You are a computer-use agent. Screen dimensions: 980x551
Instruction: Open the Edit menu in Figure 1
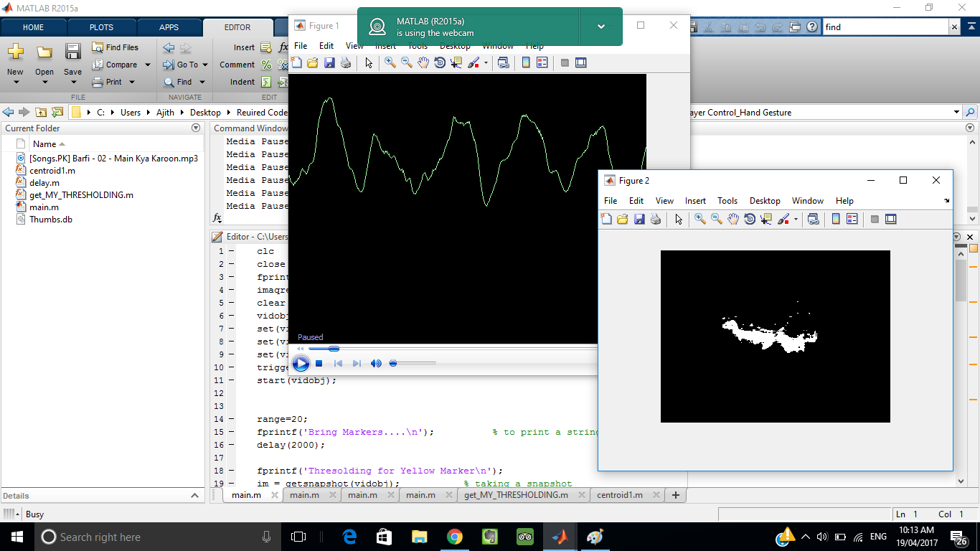(326, 46)
